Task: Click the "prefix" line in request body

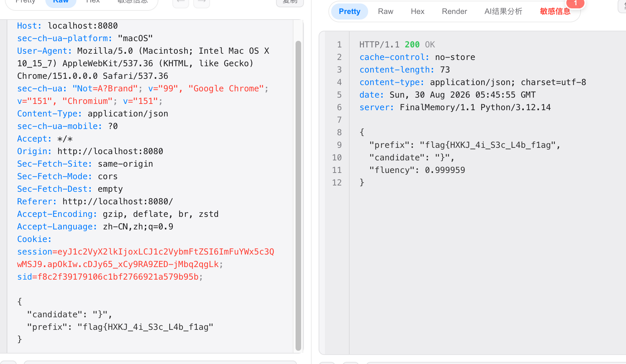Action: click(120, 327)
